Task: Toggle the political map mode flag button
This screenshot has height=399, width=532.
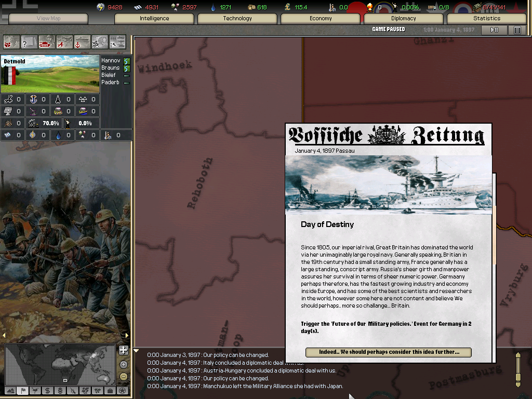Action: pyautogui.click(x=23, y=390)
